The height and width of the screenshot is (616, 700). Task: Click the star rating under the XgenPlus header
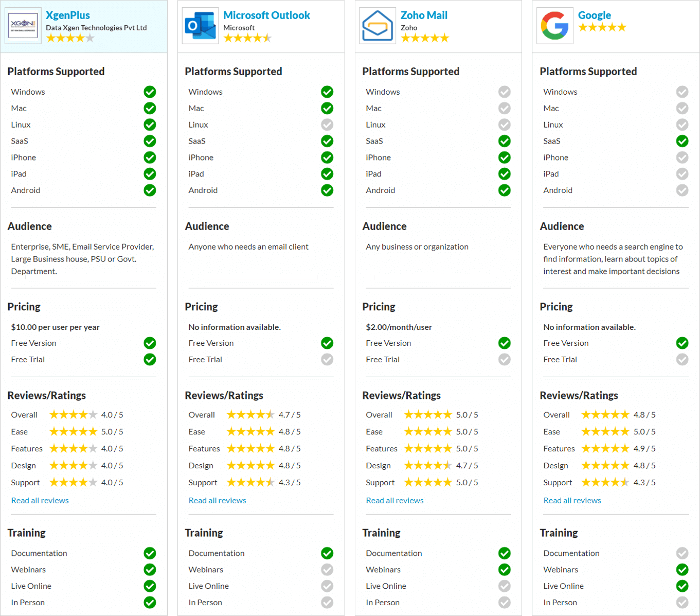[x=70, y=37]
